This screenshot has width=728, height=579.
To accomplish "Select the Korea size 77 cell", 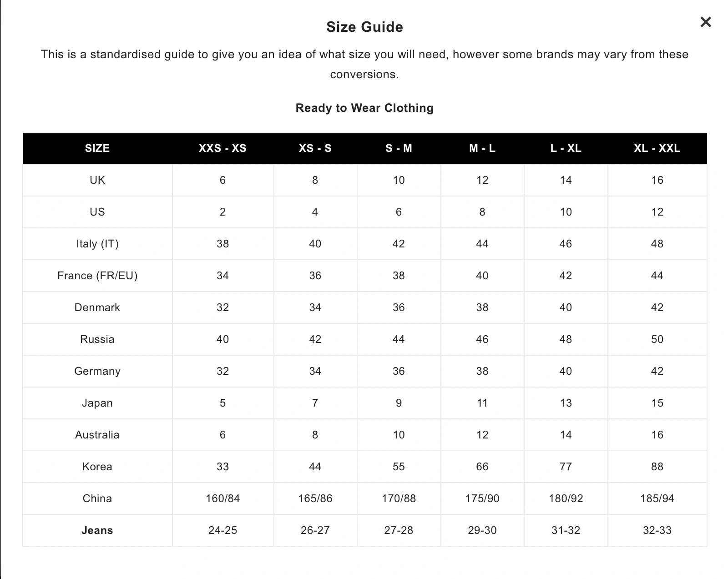I will pyautogui.click(x=566, y=467).
